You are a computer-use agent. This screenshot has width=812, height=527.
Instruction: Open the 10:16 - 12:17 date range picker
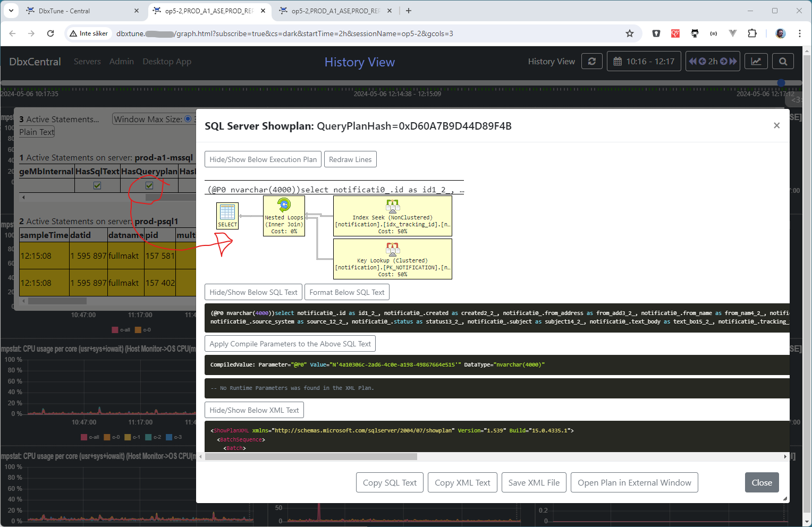pos(644,62)
